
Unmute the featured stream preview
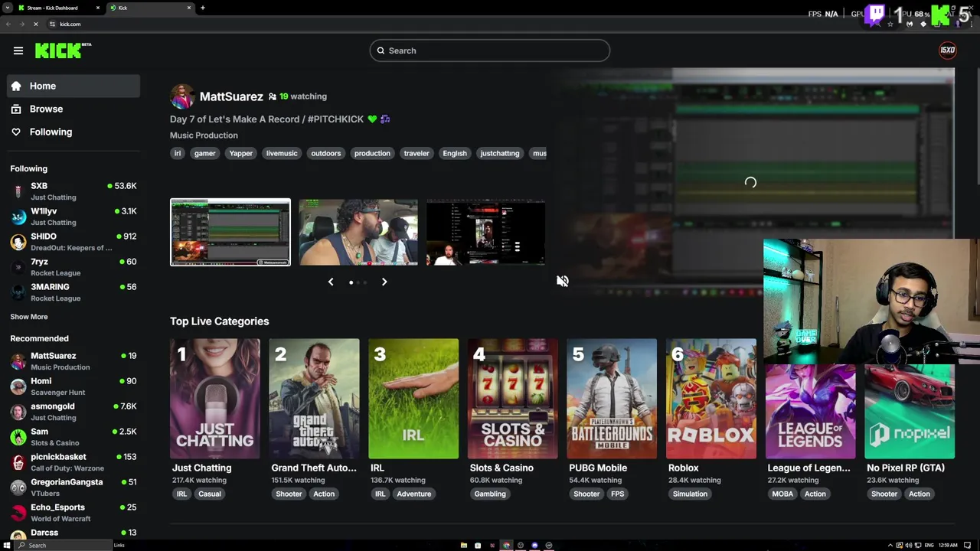563,281
